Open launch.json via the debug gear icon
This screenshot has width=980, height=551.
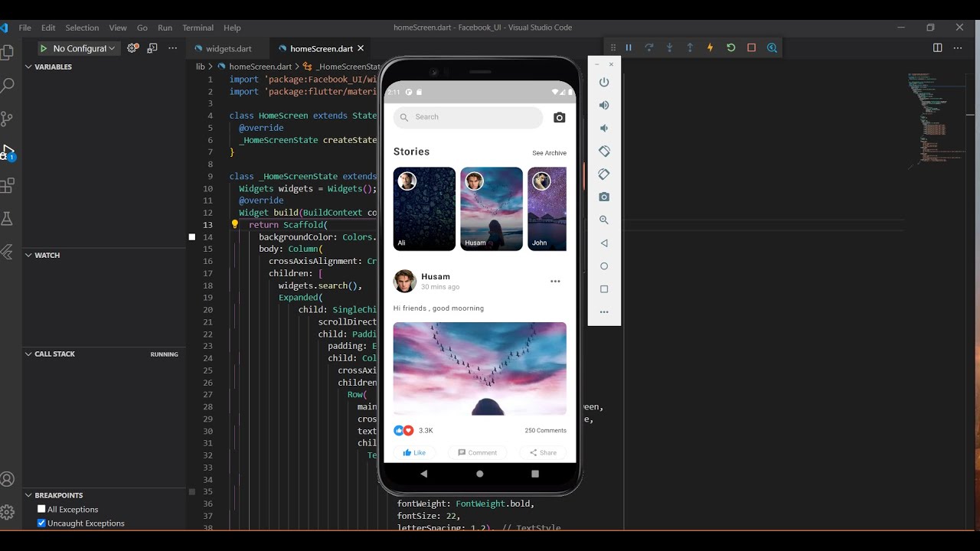point(132,47)
